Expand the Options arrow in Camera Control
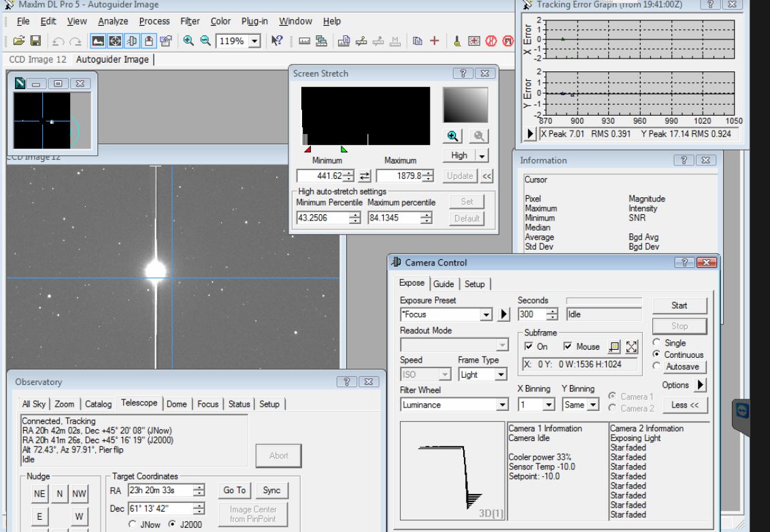 click(x=700, y=385)
